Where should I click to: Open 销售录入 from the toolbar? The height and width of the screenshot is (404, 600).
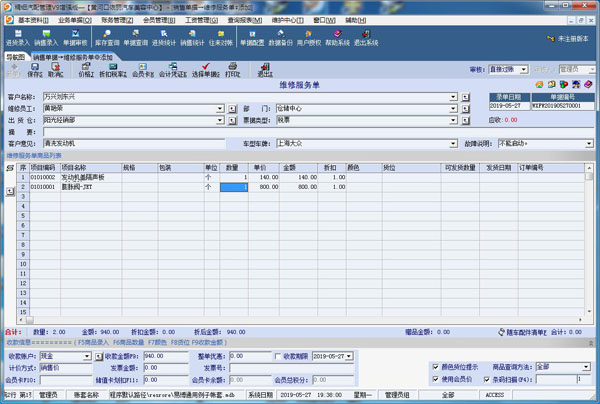(x=46, y=38)
